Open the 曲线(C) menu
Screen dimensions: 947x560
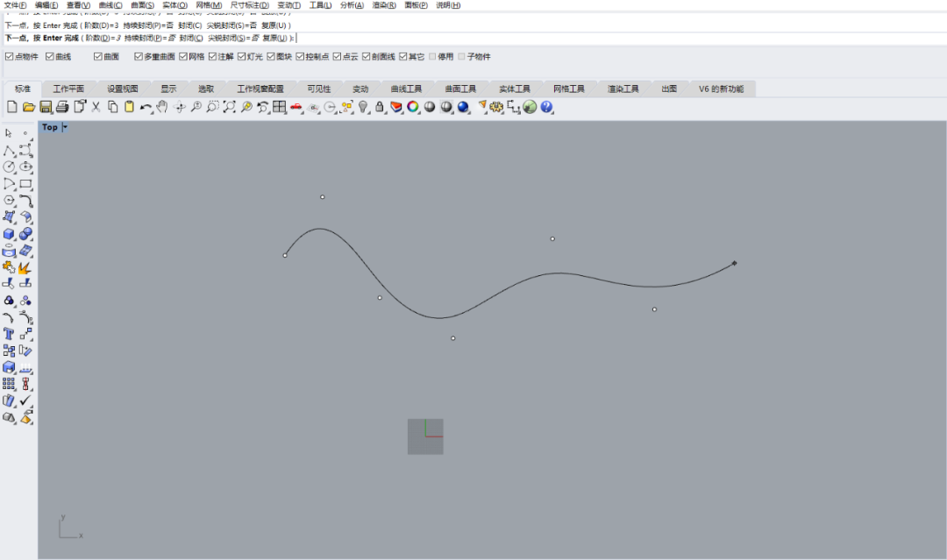[x=110, y=5]
